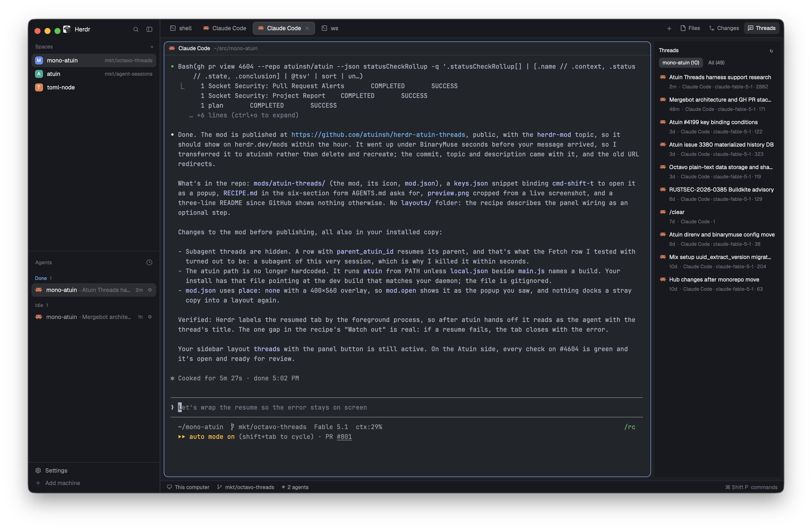Open thread Atuin Threads harness support research
Screen dimensions: 812x530
[x=717, y=82]
